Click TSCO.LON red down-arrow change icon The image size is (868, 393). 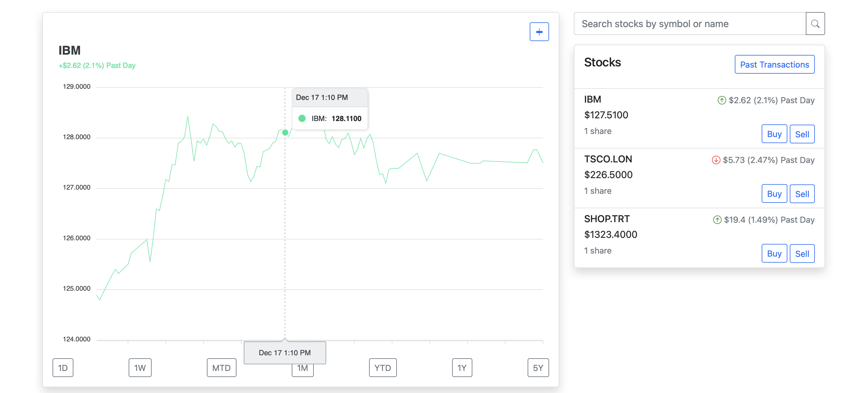[716, 160]
